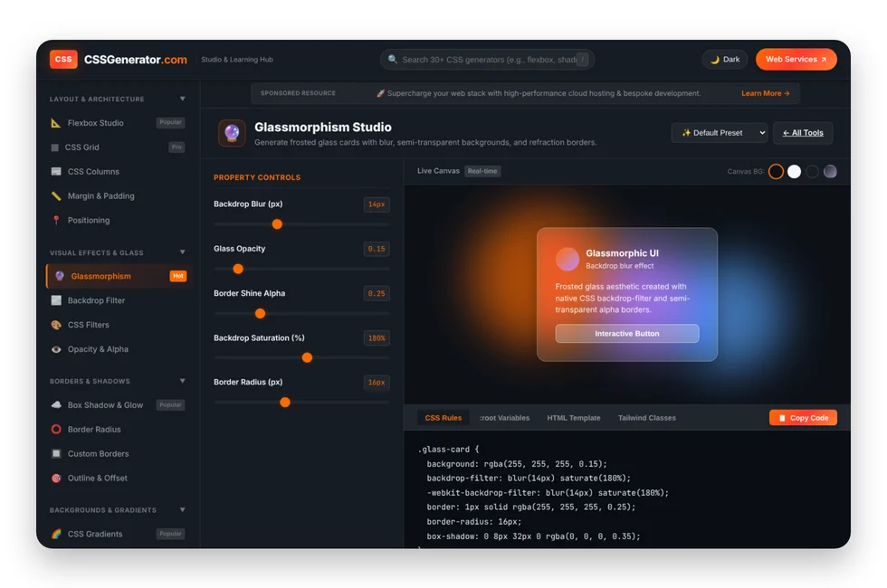Click the CSS Gradients rainbow icon
This screenshot has height=588, width=887.
coord(56,534)
